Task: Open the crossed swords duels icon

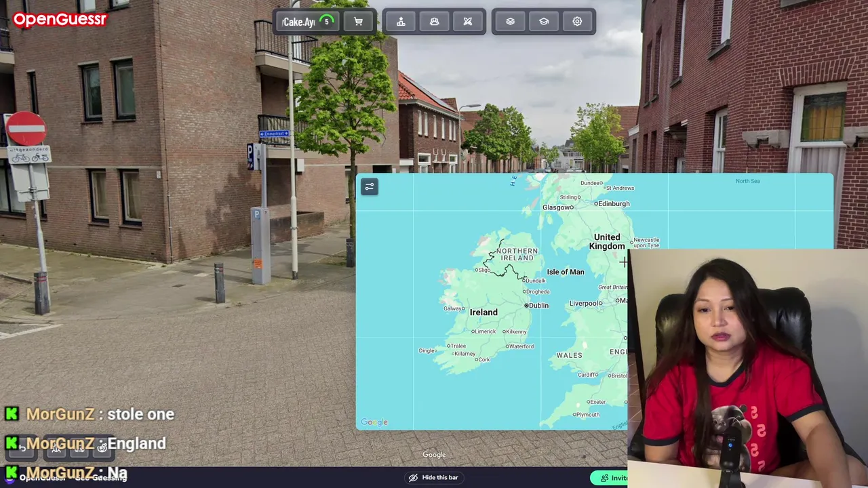Action: (467, 22)
